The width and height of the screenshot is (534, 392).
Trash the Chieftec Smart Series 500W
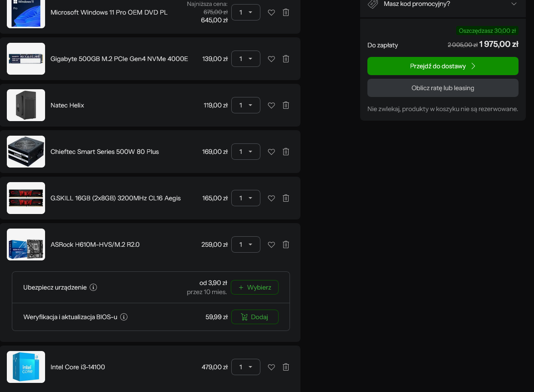click(286, 152)
